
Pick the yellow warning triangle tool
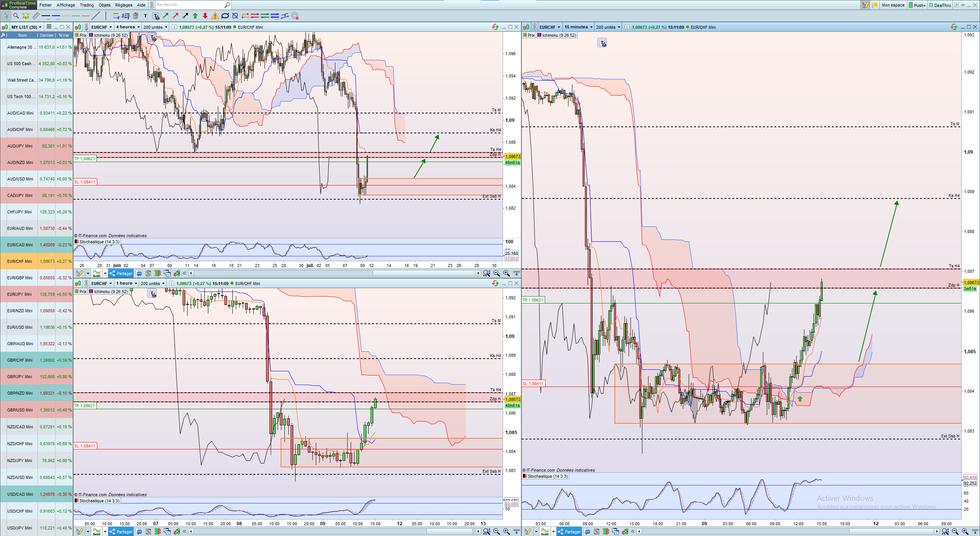[x=215, y=16]
